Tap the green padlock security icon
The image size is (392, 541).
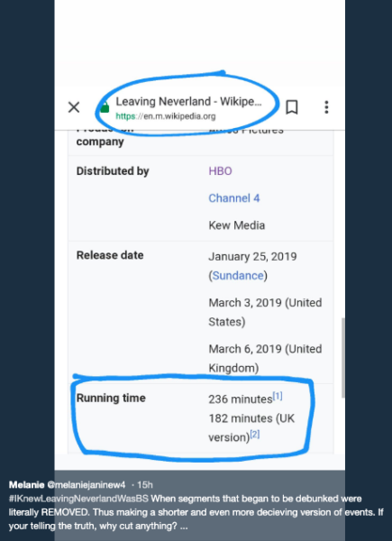click(105, 108)
